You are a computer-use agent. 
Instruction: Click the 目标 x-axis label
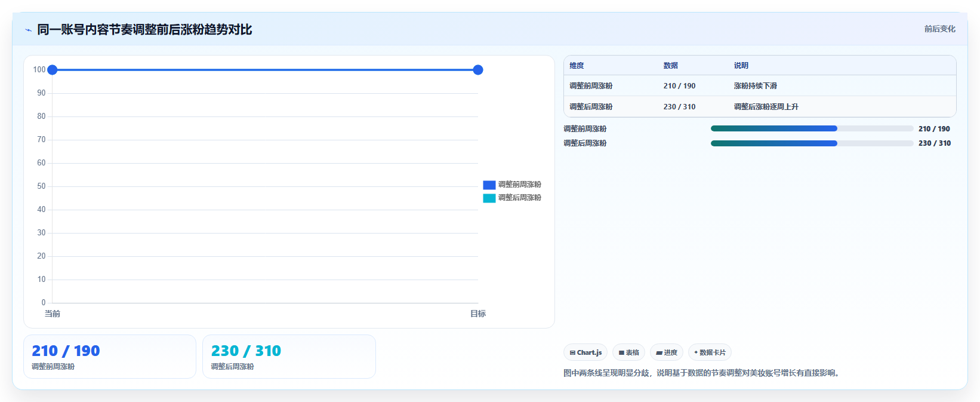[x=478, y=314]
